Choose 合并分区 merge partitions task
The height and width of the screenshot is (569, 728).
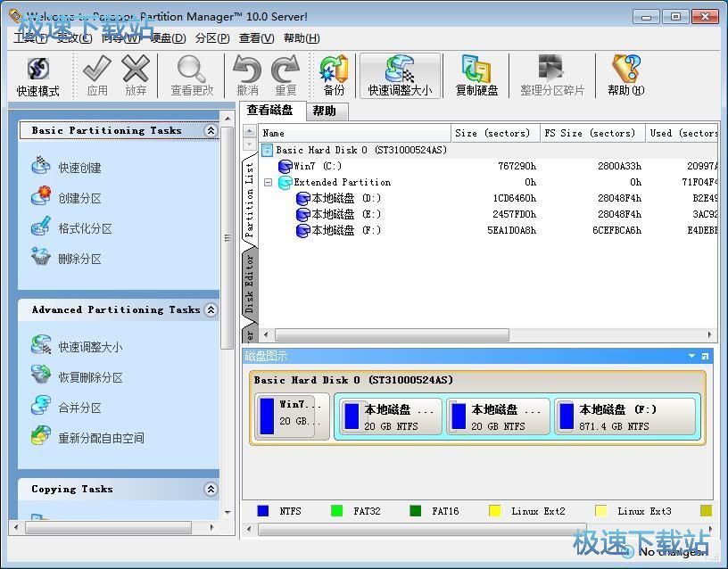click(66, 408)
